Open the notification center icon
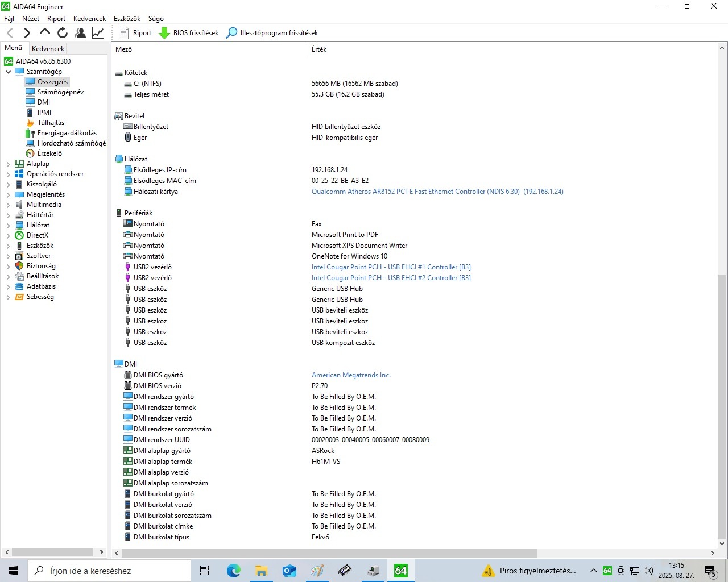728x582 pixels. (x=710, y=571)
